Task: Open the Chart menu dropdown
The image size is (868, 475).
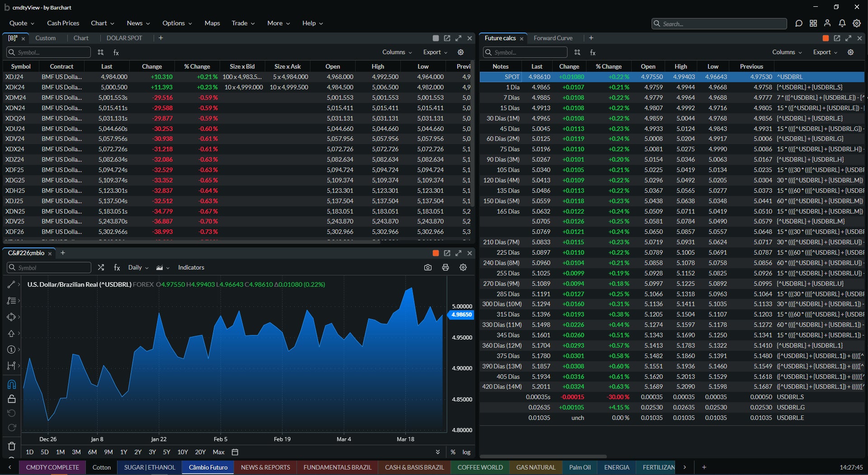Action: coord(102,23)
